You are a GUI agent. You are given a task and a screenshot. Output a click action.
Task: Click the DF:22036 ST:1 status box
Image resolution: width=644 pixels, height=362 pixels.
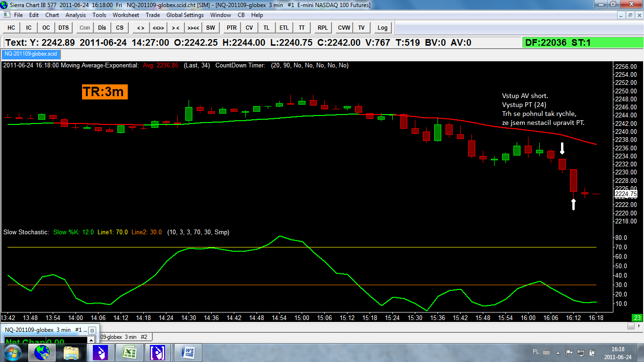[x=582, y=42]
